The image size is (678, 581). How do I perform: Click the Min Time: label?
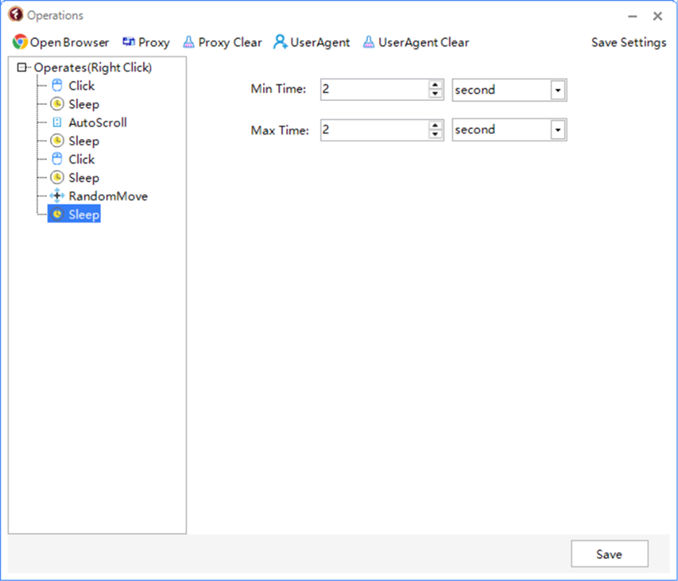(278, 89)
